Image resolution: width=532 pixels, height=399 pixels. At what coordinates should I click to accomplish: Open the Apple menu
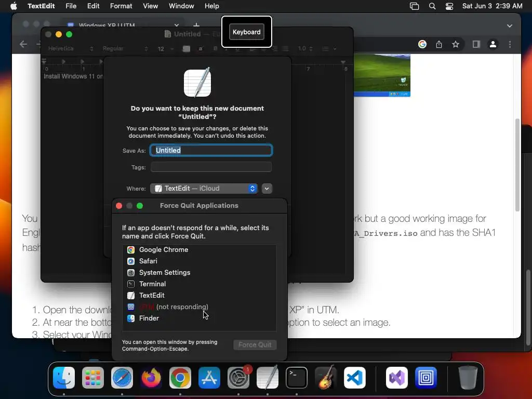pos(14,6)
